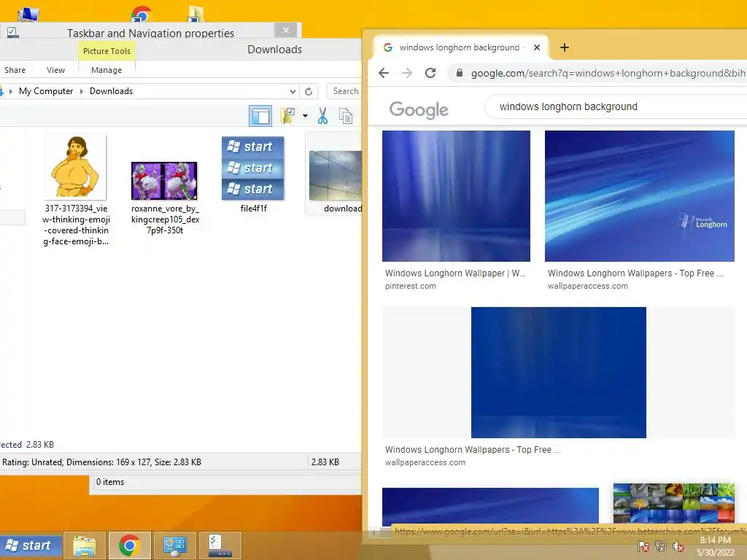The height and width of the screenshot is (560, 747).
Task: Open the Control Panel taskbar icon
Action: coord(174,545)
